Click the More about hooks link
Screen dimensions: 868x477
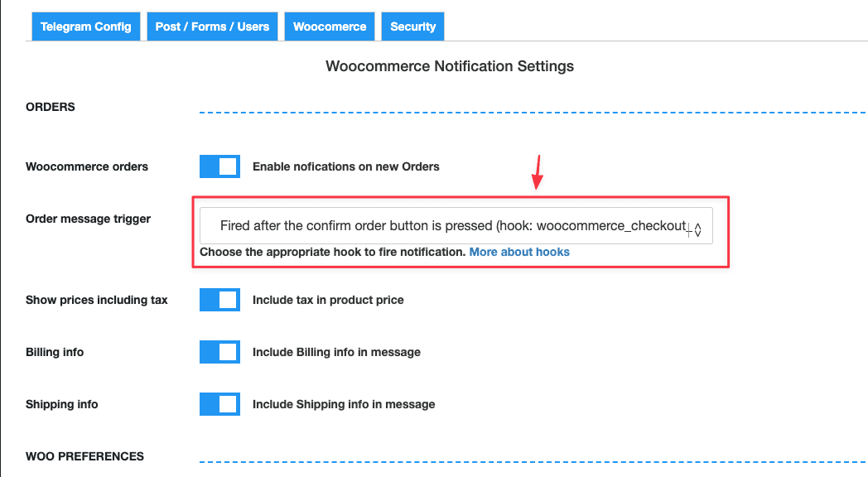(x=519, y=252)
